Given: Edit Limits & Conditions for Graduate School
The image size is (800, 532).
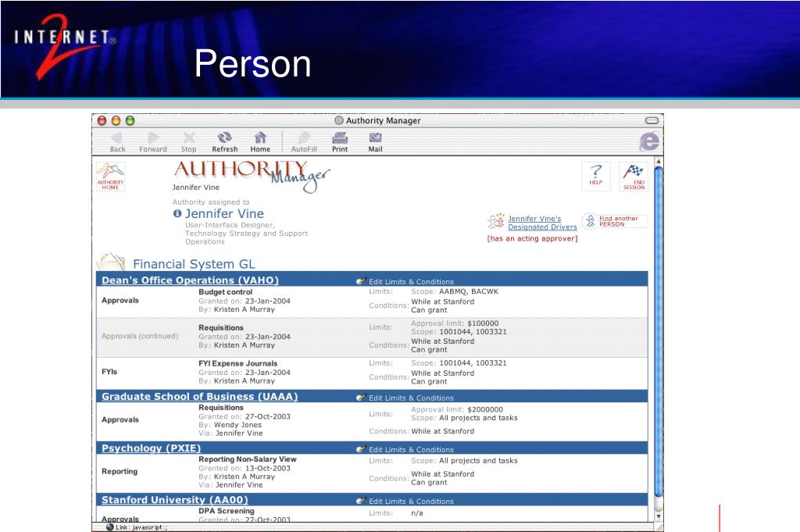Looking at the screenshot, I should click(x=411, y=398).
